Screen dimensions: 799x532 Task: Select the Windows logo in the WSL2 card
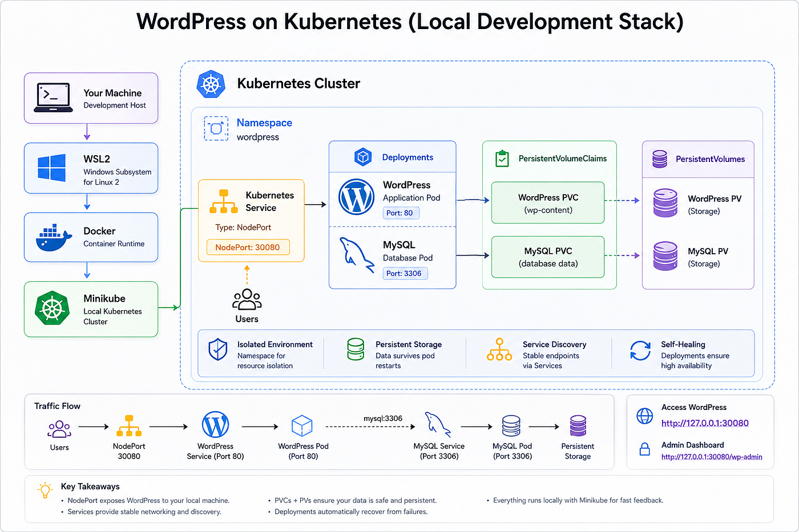click(52, 169)
